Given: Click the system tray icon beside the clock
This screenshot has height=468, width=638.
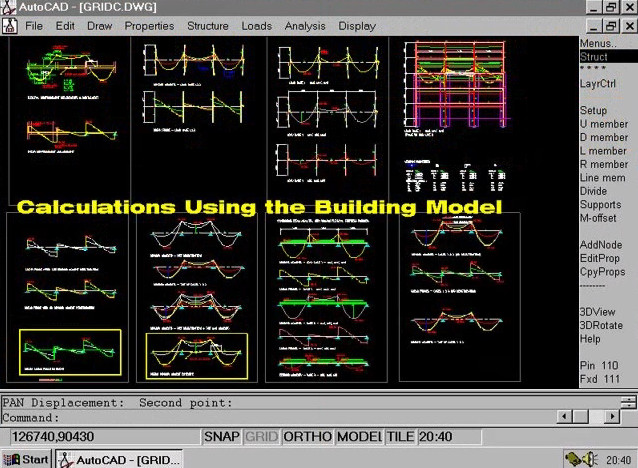Looking at the screenshot, I should [577, 459].
